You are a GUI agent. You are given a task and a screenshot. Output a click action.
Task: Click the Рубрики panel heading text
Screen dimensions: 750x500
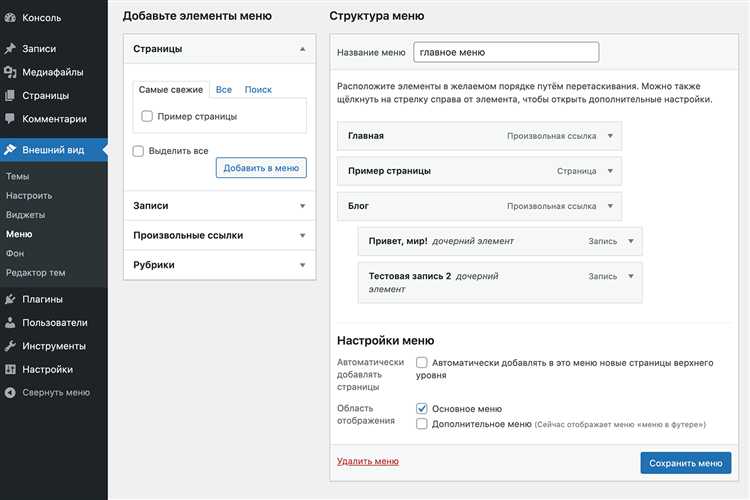[154, 265]
